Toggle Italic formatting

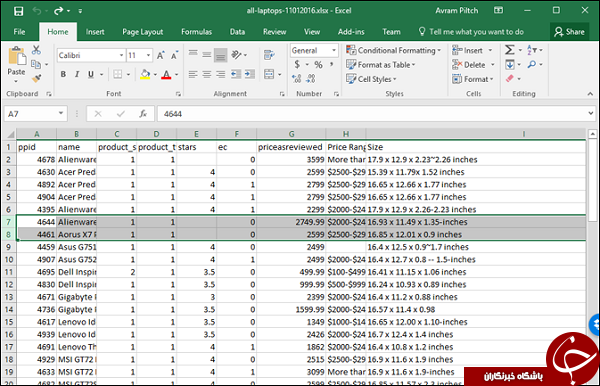pos(77,74)
